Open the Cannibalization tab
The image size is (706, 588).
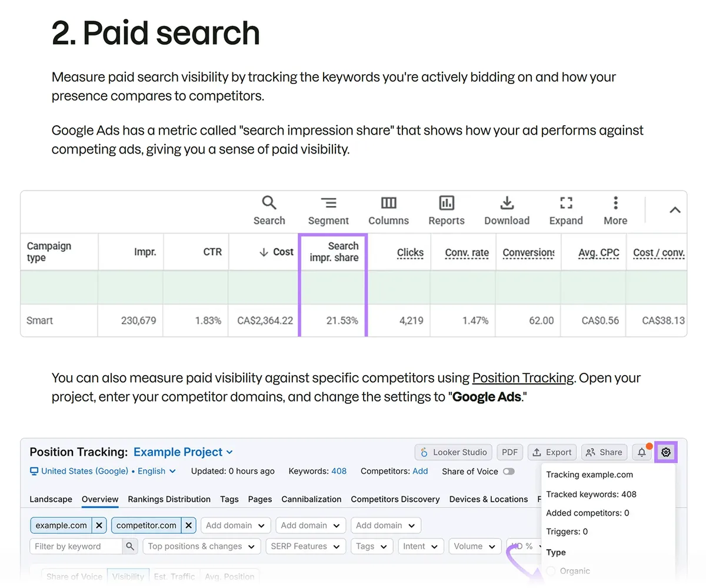311,499
